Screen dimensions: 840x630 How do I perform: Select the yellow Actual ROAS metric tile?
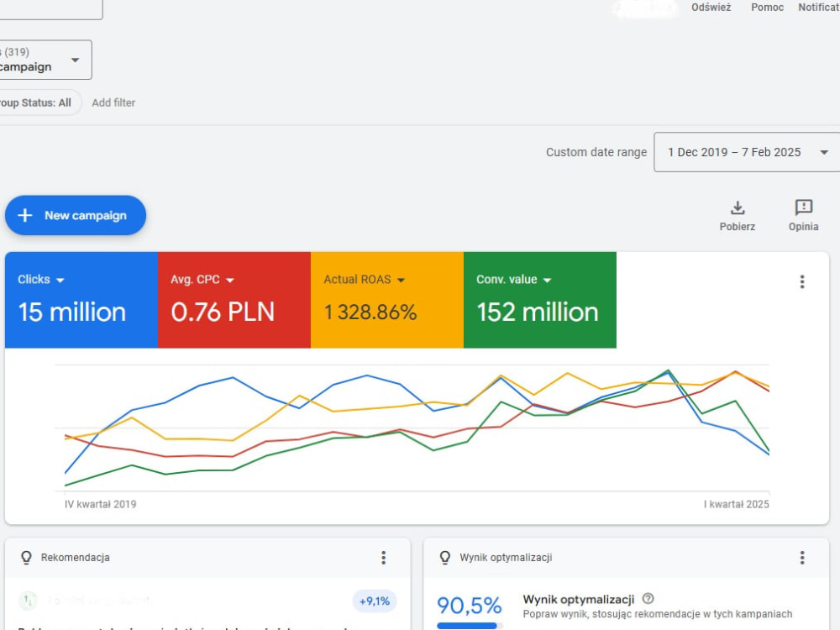click(386, 300)
